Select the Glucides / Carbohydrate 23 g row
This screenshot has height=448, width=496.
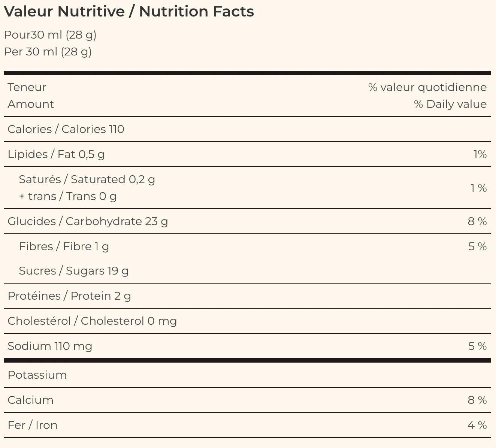[247, 221]
